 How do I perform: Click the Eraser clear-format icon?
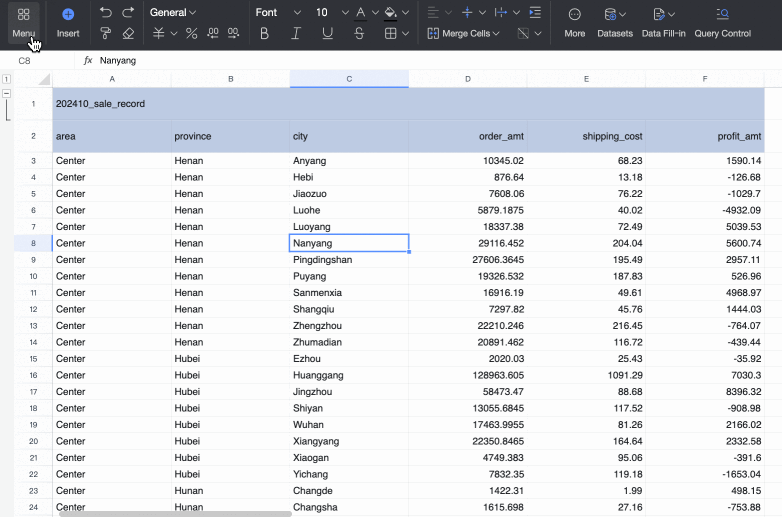[x=128, y=34]
